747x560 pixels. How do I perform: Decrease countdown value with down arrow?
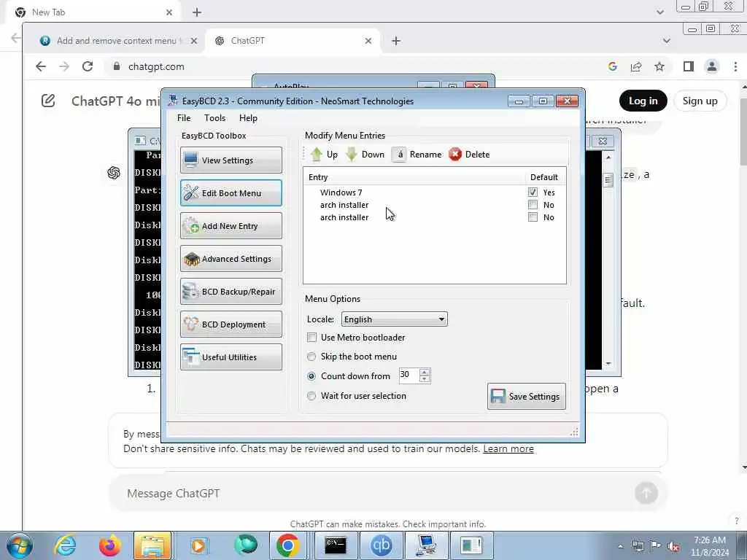pos(425,379)
